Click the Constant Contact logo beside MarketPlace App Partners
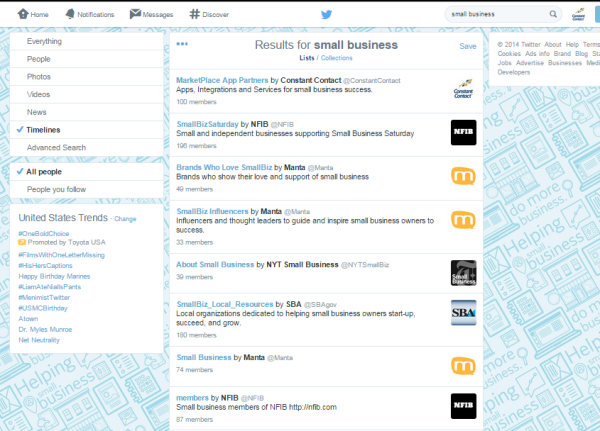600x431 pixels. click(x=463, y=89)
